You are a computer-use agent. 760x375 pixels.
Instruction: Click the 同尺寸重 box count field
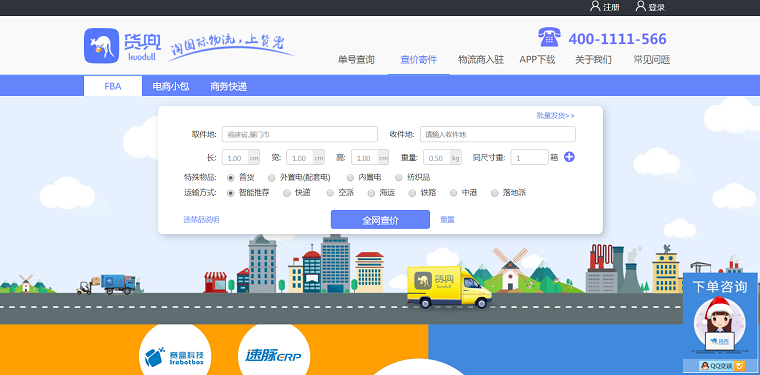point(530,157)
